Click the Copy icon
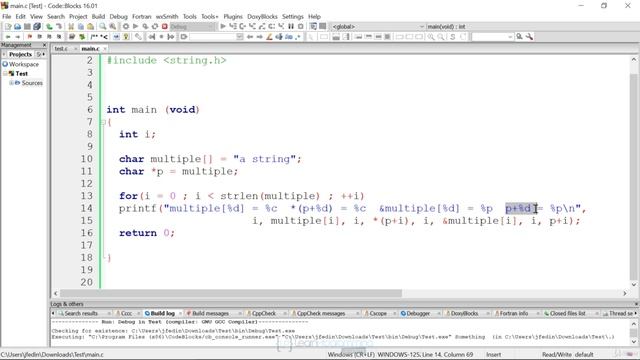Screen dimensions: 640x360 point(81,27)
